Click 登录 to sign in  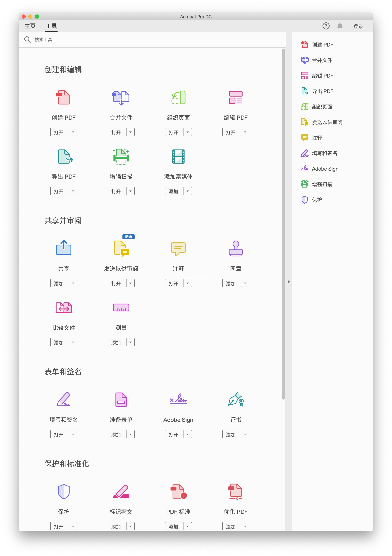(x=358, y=26)
